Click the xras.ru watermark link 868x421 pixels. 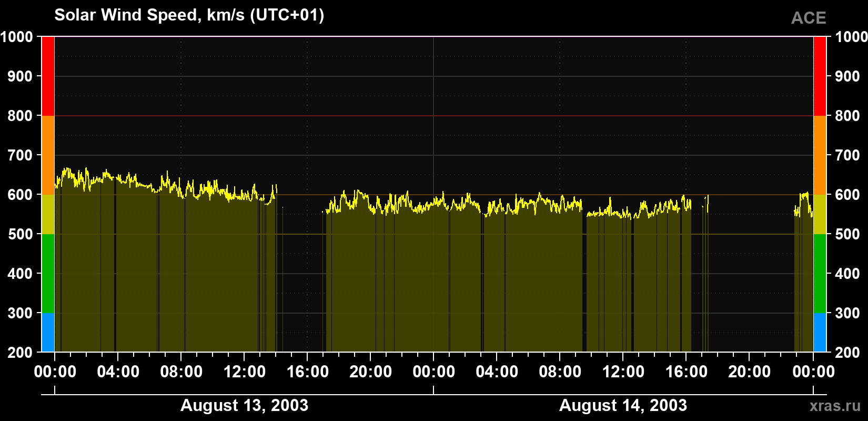[835, 406]
